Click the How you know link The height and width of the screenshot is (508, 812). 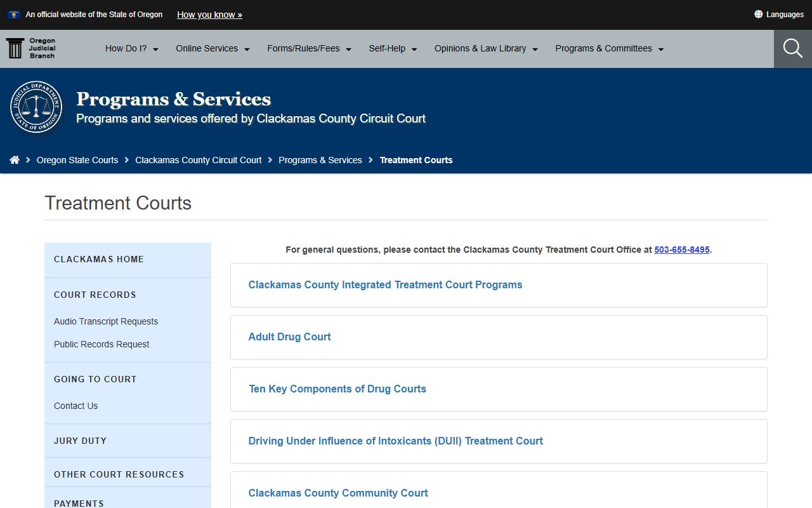pos(209,15)
